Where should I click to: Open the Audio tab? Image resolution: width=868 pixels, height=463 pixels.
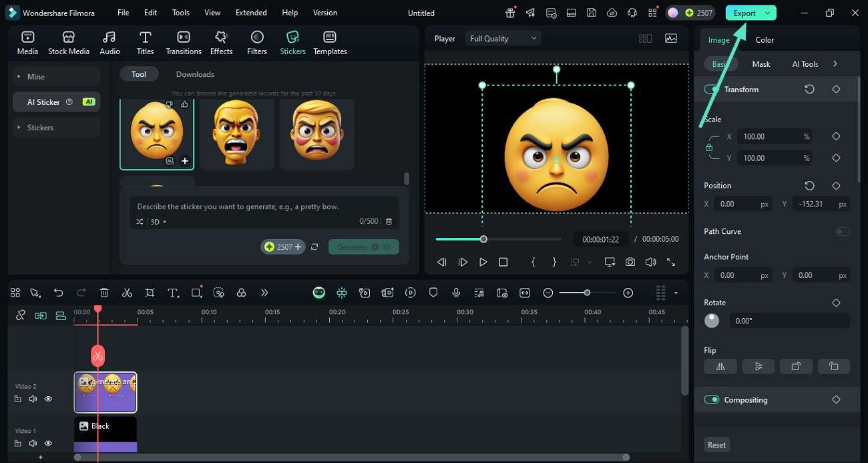110,43
